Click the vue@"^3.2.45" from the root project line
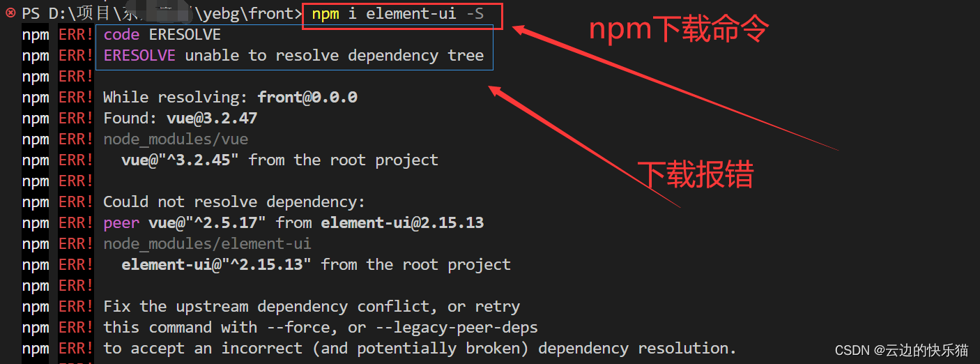Viewport: 980px width, 364px height. 280,160
